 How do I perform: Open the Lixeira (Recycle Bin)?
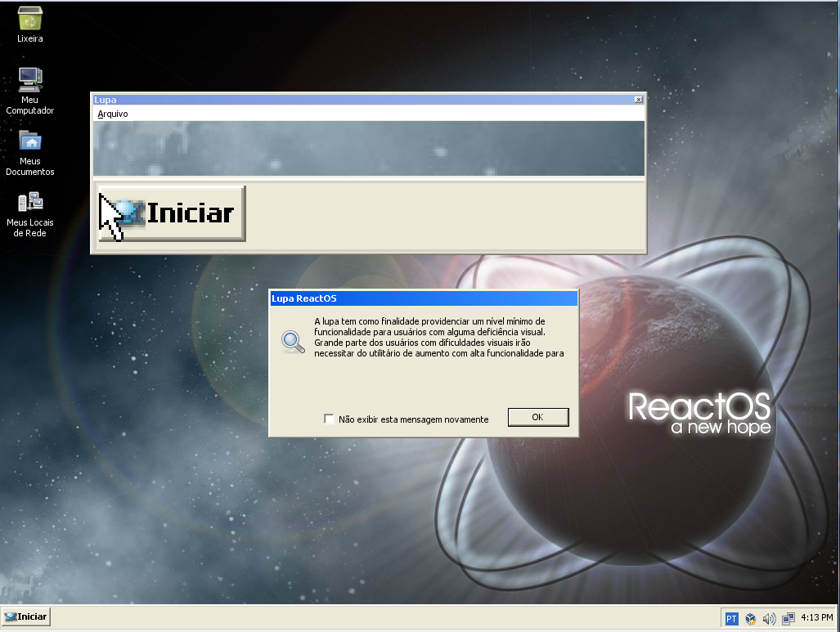point(29,18)
